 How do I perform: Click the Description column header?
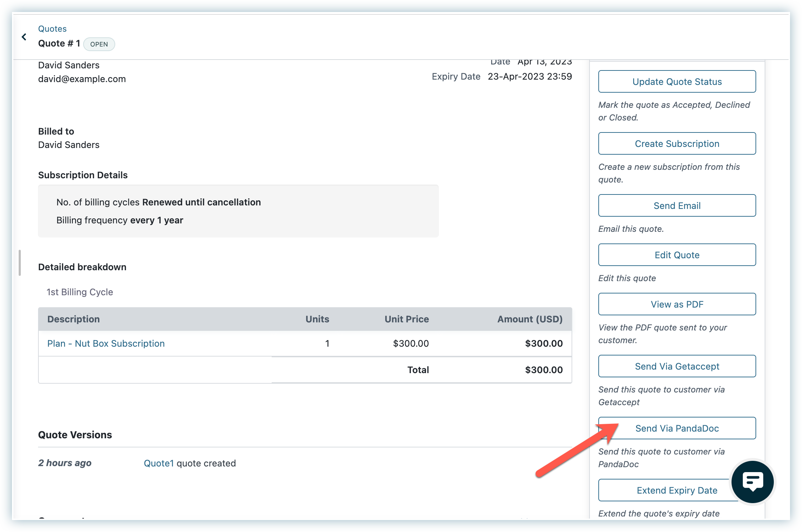(x=73, y=319)
